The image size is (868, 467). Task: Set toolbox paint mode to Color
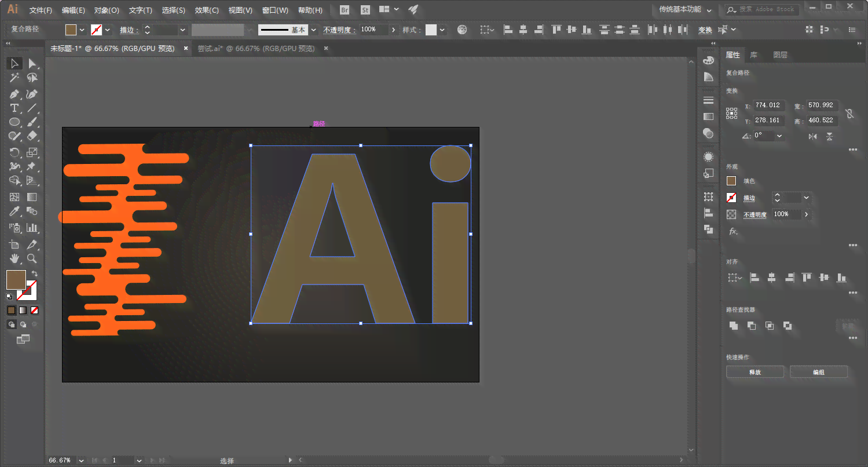12,311
